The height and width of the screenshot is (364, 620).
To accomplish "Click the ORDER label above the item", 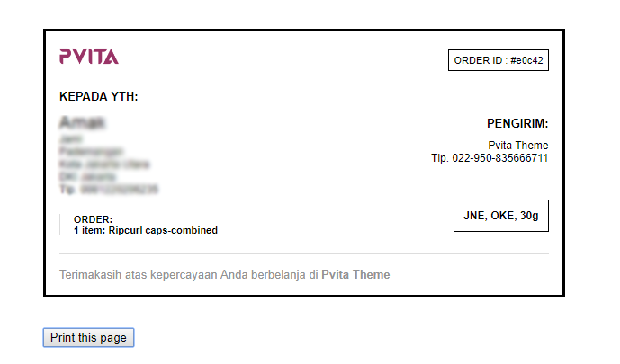I will coord(93,219).
